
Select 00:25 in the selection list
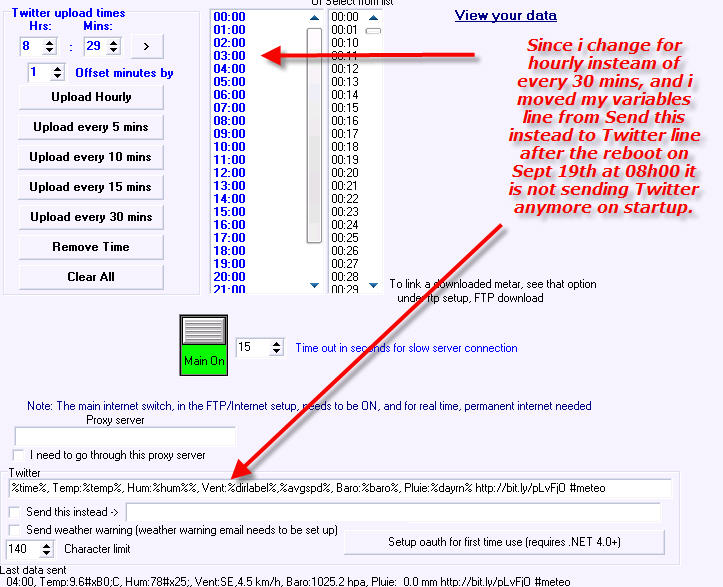[x=345, y=238]
